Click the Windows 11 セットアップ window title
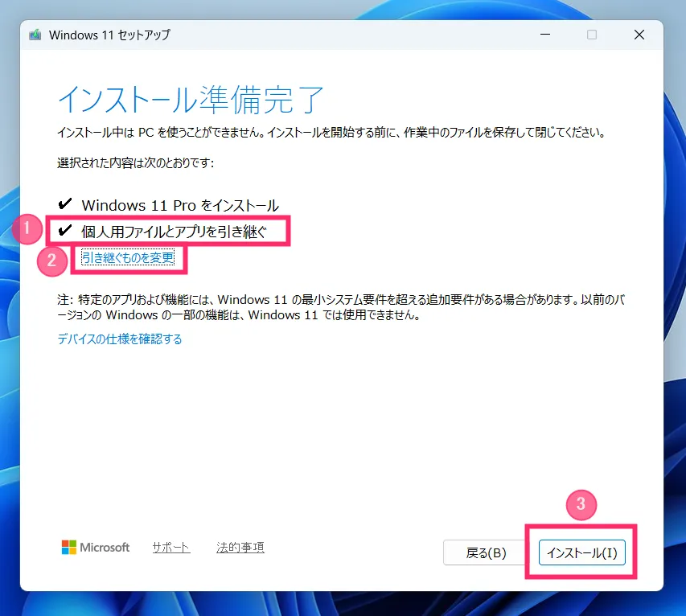The height and width of the screenshot is (616, 686). point(109,35)
